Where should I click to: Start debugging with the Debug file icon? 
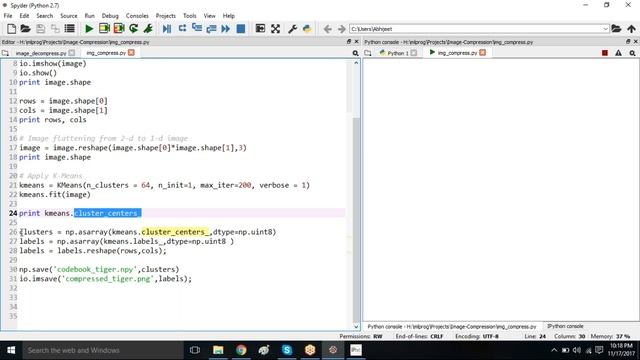[x=167, y=29]
